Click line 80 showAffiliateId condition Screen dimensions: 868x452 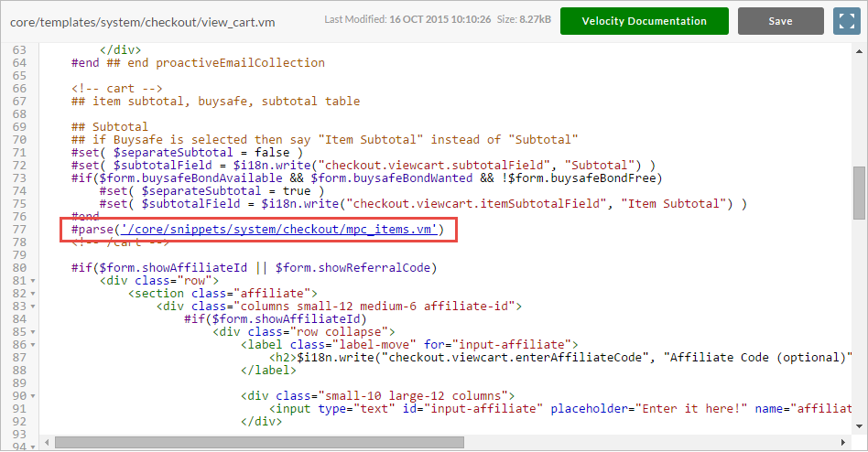coord(255,268)
